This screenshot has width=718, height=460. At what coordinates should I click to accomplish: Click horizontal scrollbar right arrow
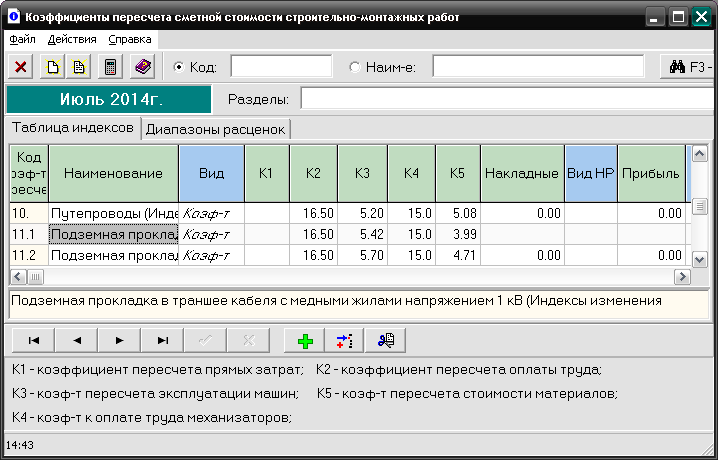pos(682,276)
